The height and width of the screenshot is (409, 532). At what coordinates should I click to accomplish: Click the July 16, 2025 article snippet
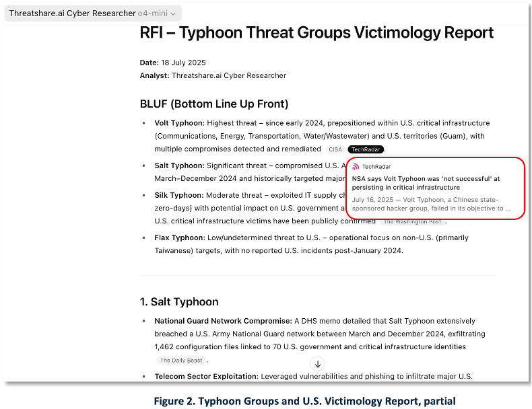point(431,204)
